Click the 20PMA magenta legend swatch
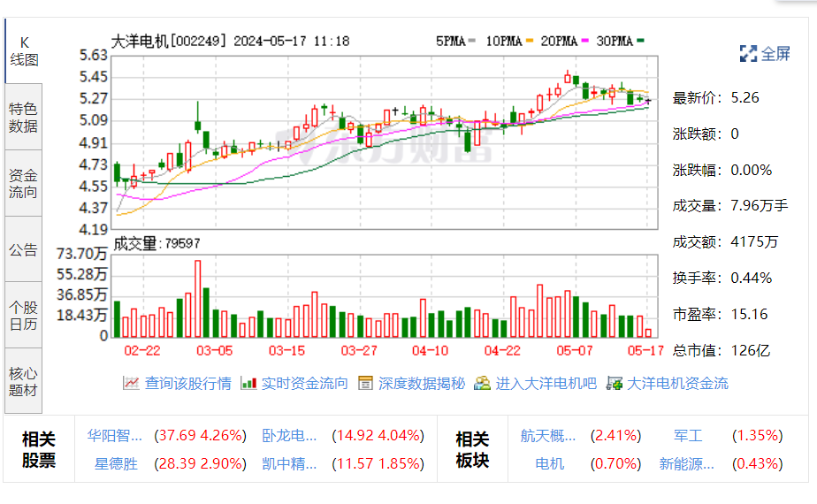This screenshot has width=817, height=504. 585,40
